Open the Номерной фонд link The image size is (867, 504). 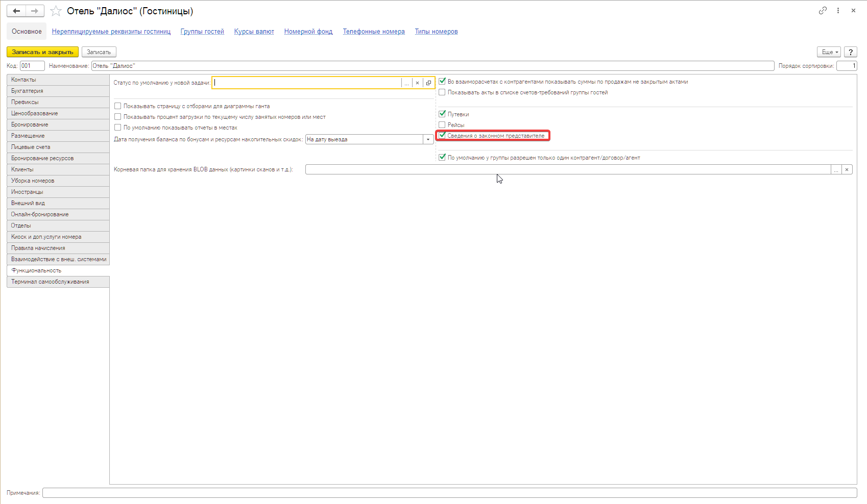[x=308, y=32]
